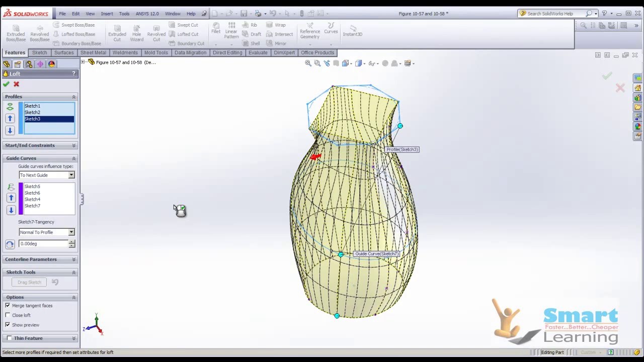Viewport: 644px width, 362px height.
Task: Click the Lofted Boss/Base button
Action: [x=74, y=34]
